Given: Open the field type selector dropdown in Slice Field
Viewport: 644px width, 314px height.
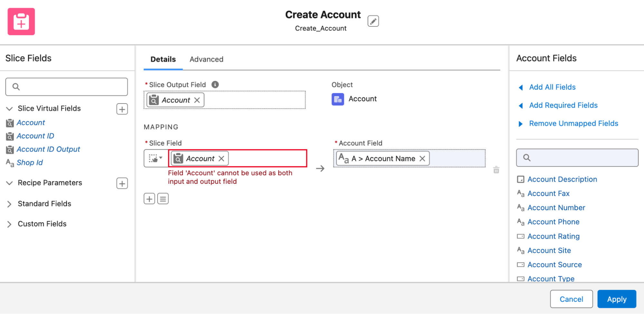Looking at the screenshot, I should pyautogui.click(x=156, y=158).
